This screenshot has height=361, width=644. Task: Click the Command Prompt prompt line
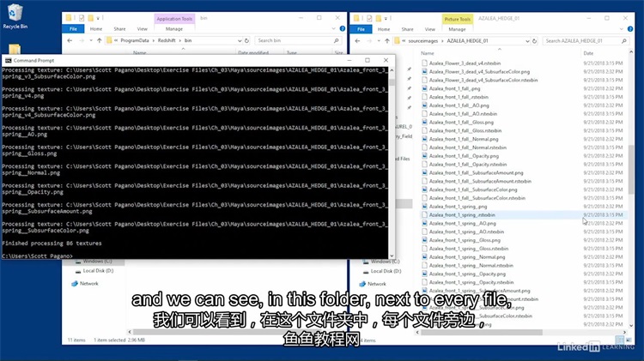pos(38,256)
